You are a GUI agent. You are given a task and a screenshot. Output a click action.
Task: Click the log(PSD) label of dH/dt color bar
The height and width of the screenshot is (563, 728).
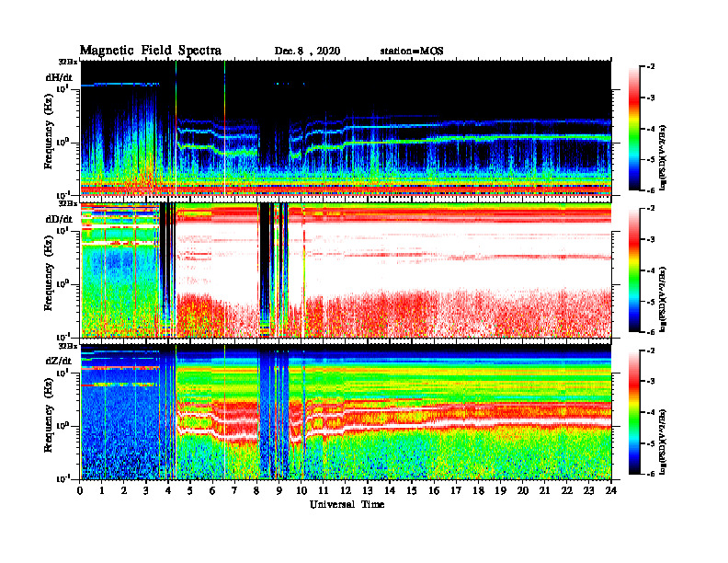coord(663,157)
